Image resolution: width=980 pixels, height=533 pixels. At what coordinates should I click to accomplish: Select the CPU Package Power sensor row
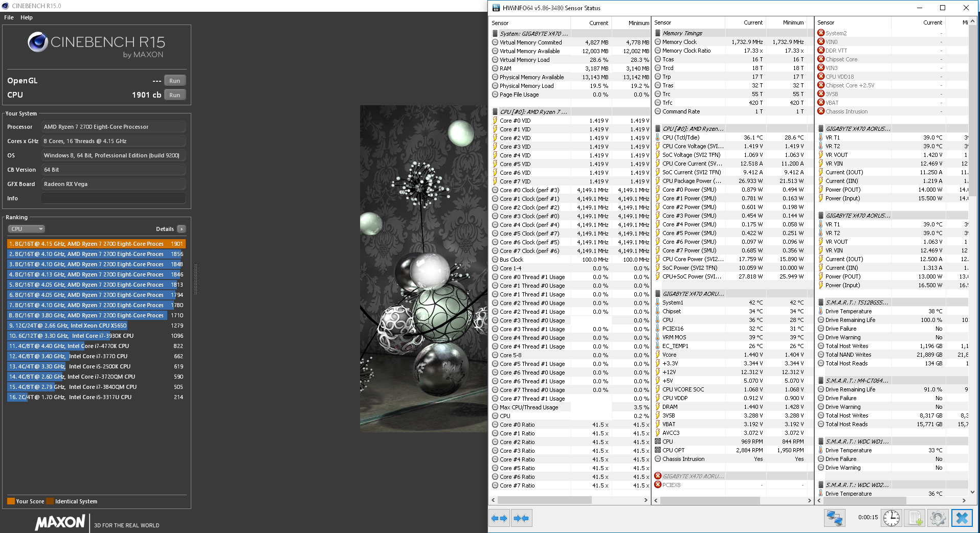point(733,181)
